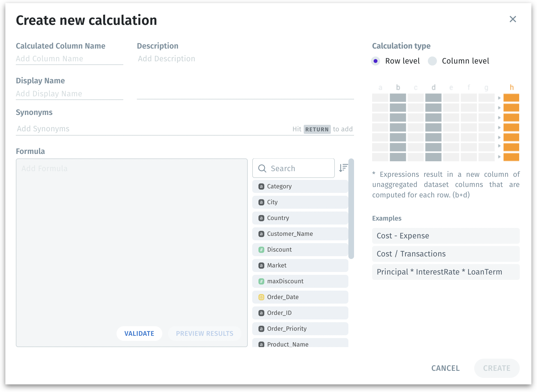This screenshot has width=537, height=392.
Task: Click the column list scrollbar
Action: 351,209
